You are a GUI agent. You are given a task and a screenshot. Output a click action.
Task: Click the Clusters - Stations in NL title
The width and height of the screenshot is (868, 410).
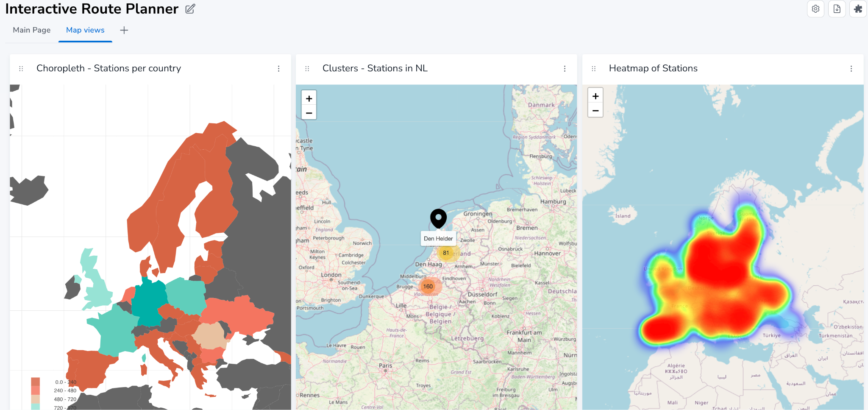(375, 68)
